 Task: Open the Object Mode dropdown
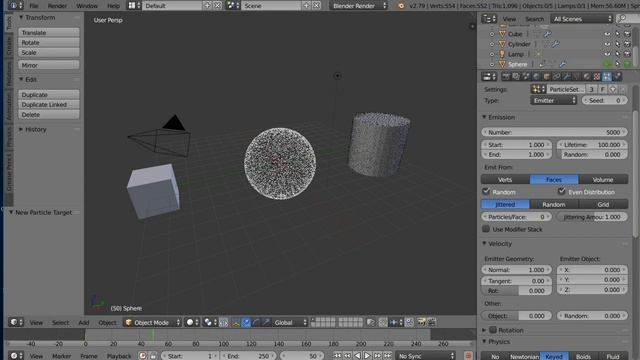tap(152, 322)
